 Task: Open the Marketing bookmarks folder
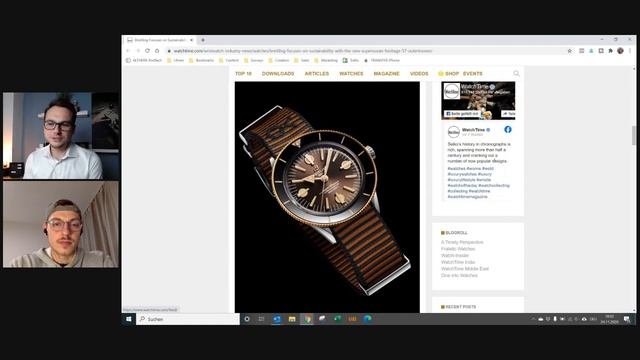[x=326, y=60]
